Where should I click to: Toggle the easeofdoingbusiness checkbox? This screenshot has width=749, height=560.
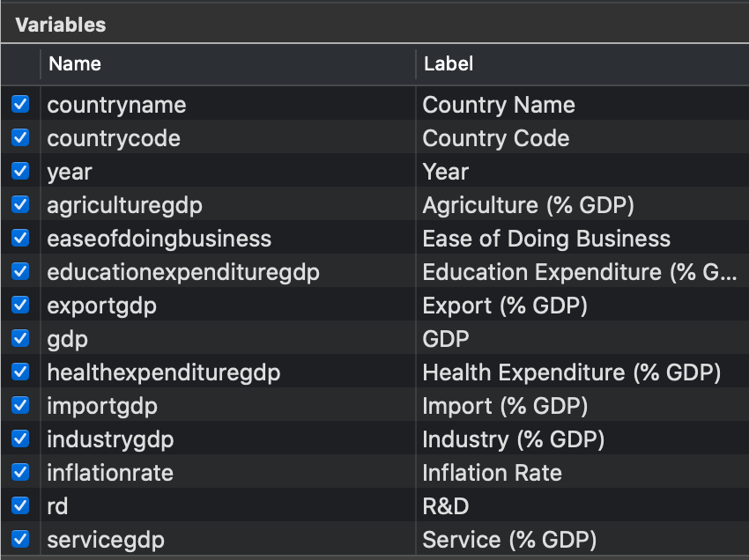pos(19,238)
